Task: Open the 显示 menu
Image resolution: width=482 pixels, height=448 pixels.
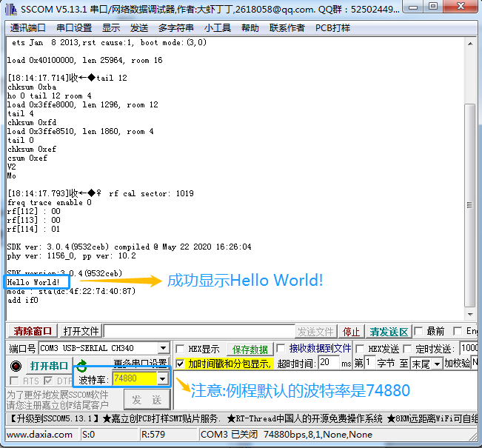Action: (x=111, y=28)
